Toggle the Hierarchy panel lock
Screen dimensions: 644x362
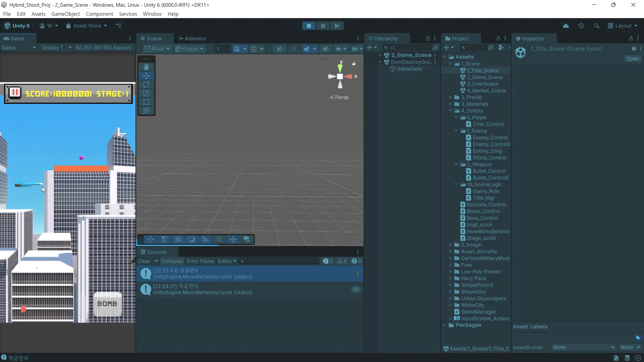(428, 39)
